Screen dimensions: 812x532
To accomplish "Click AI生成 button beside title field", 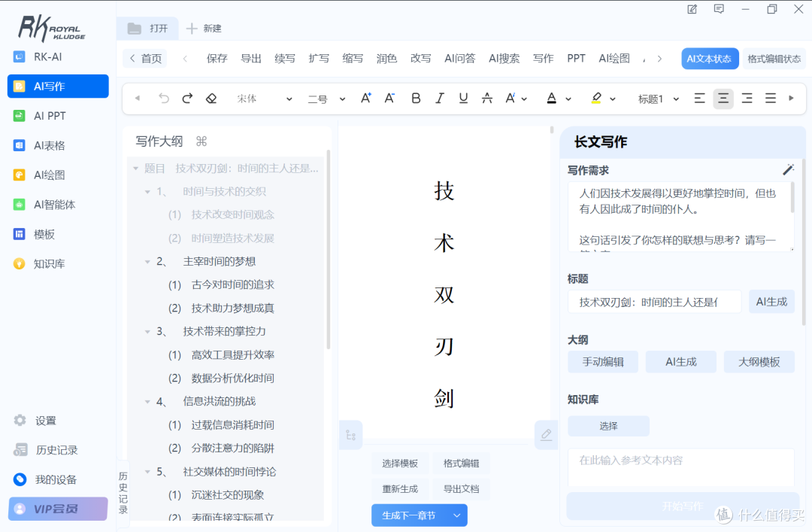I will (771, 301).
